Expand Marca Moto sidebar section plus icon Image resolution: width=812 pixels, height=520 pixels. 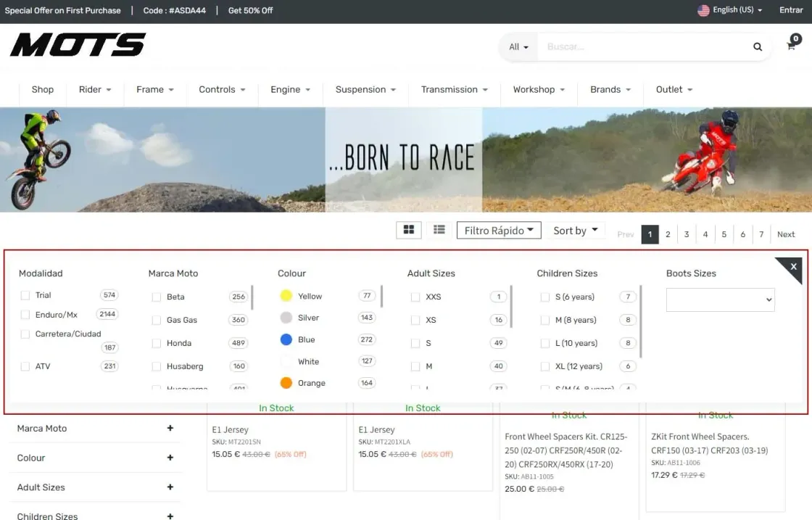[x=170, y=428]
